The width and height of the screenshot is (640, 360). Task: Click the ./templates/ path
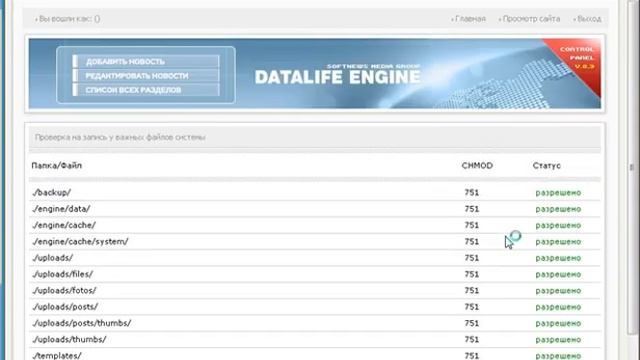click(57, 356)
